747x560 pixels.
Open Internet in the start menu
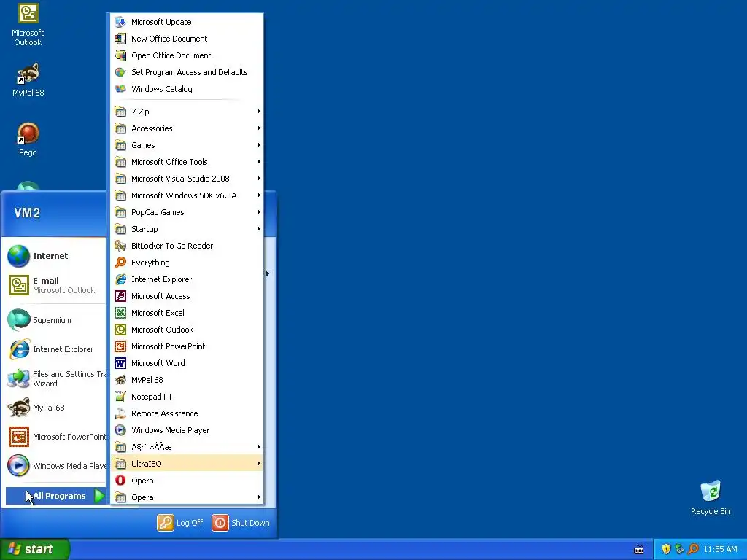[55, 256]
